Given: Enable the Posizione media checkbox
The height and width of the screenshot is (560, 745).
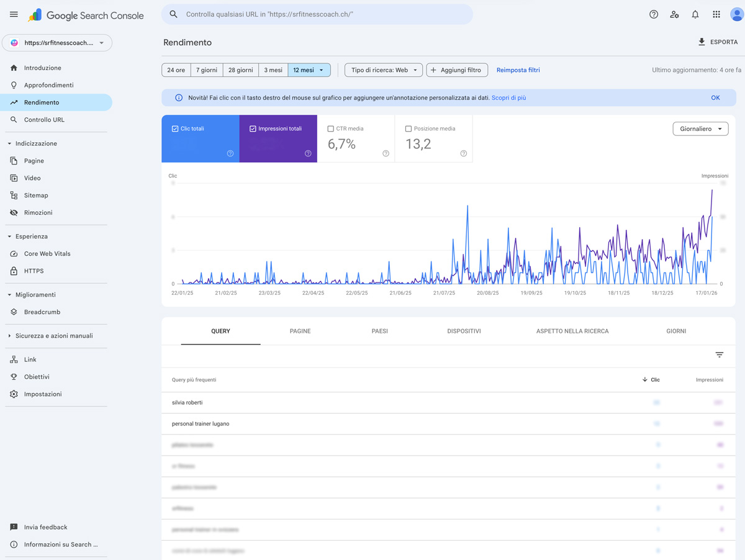Looking at the screenshot, I should tap(408, 129).
